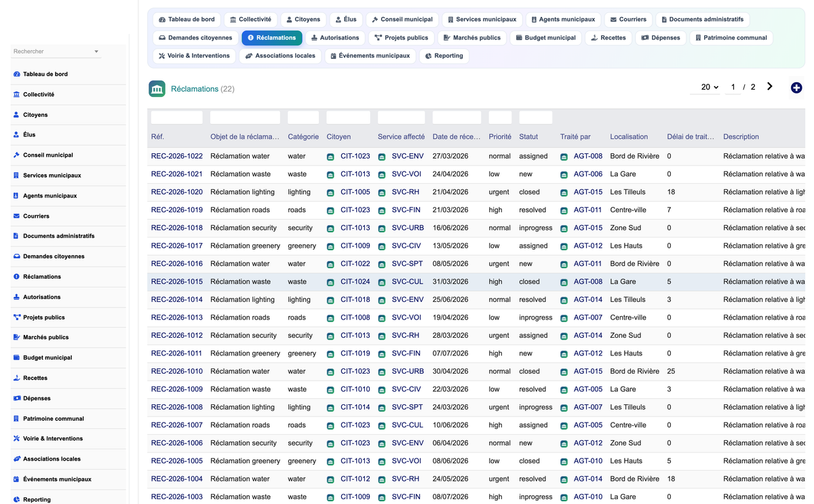Viewport: 814px width, 504px height.
Task: Click delay value 25 in REC-2026-1010 row
Action: click(671, 371)
